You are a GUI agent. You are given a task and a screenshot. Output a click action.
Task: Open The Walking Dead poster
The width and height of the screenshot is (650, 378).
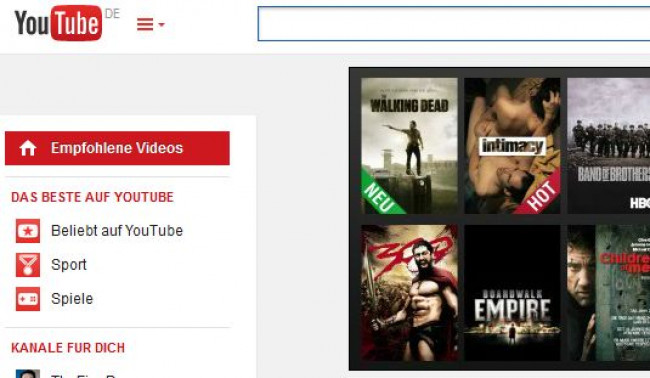(x=409, y=146)
